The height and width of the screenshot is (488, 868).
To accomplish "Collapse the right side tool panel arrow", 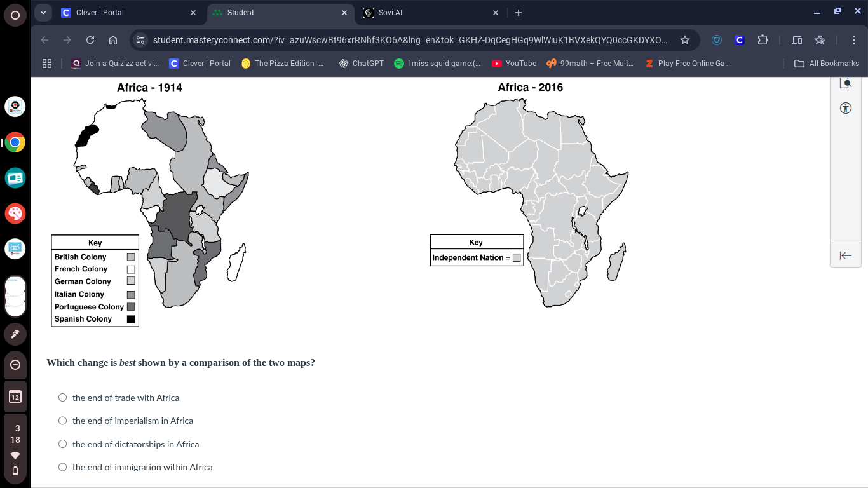I will (845, 255).
